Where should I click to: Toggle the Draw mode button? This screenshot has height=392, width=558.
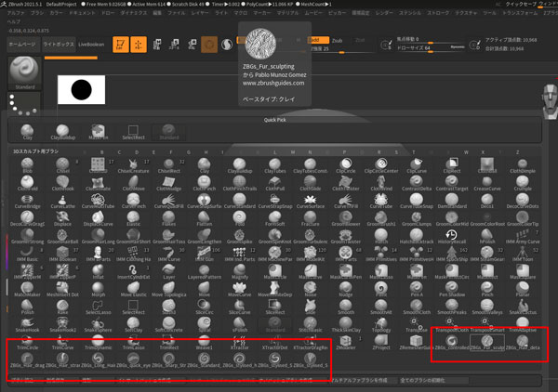pos(139,45)
